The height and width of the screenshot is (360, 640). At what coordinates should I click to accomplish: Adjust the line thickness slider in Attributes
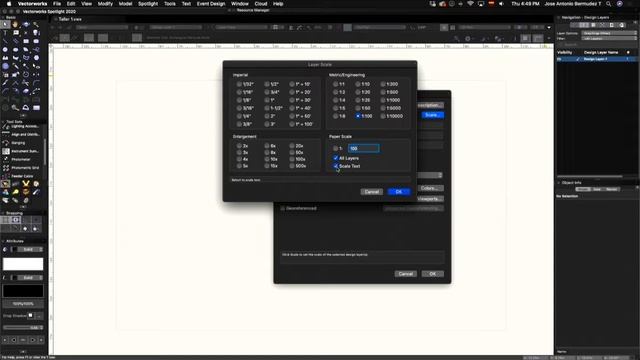click(23, 328)
